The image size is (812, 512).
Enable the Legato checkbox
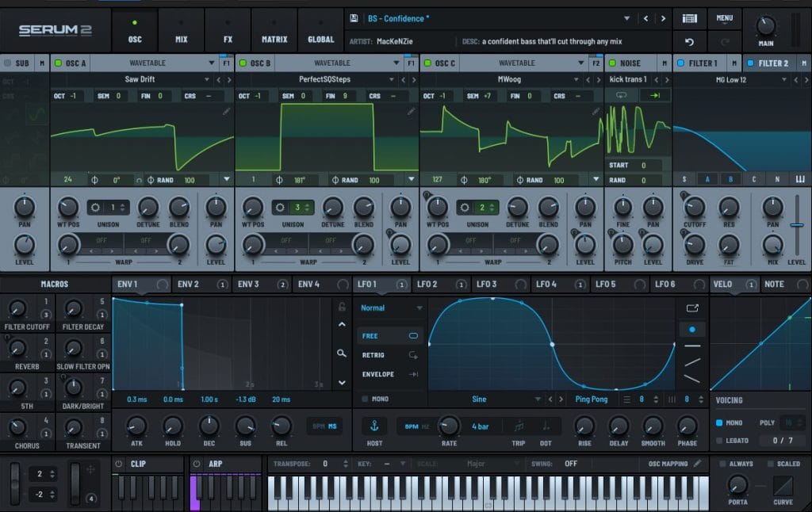(719, 440)
